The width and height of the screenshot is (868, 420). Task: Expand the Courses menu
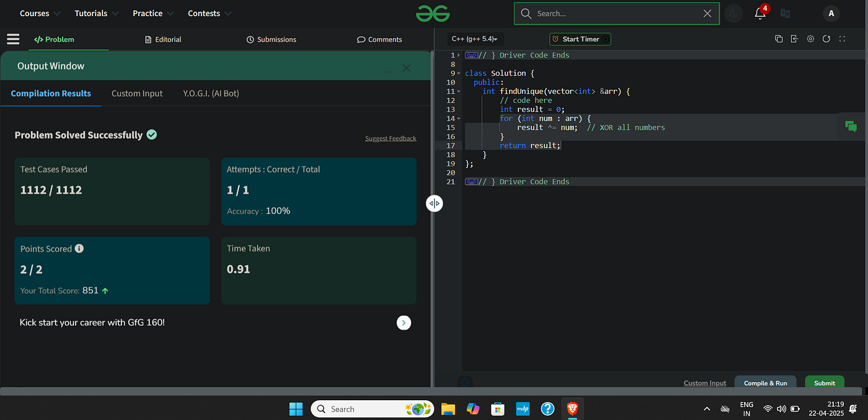tap(40, 13)
